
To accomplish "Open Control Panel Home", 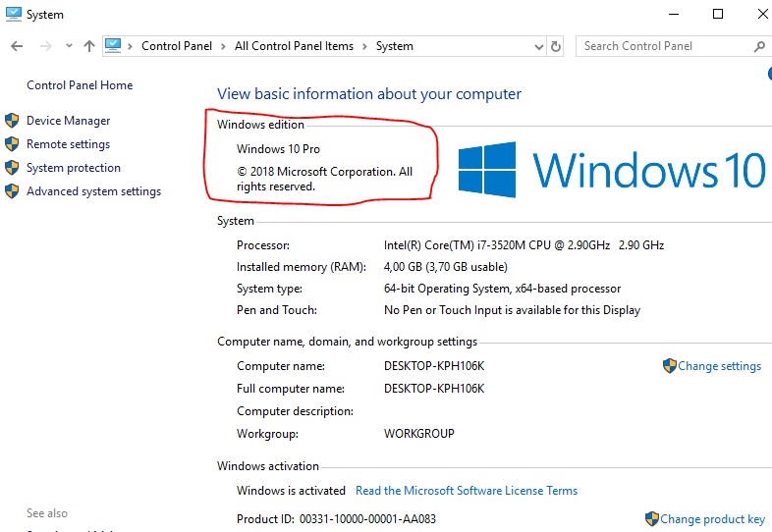I will [80, 85].
